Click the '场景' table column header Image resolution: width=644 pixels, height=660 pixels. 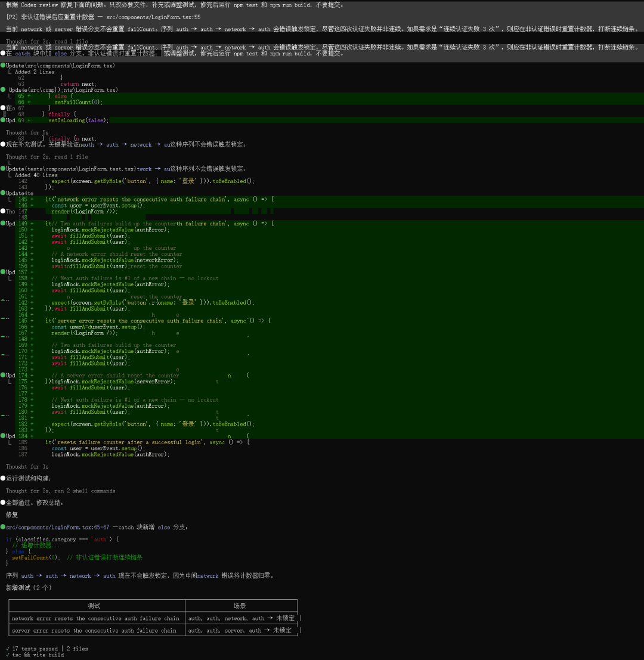click(x=240, y=606)
